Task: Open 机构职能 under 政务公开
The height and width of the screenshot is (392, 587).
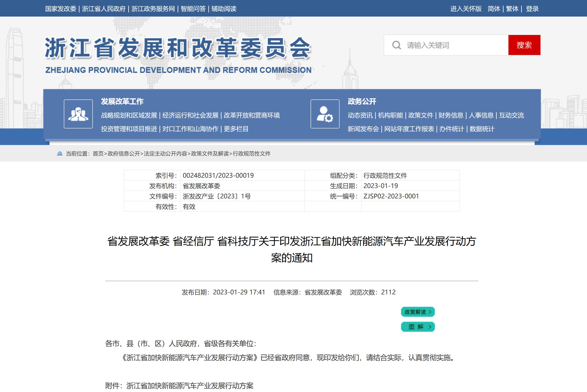Action: (x=390, y=115)
